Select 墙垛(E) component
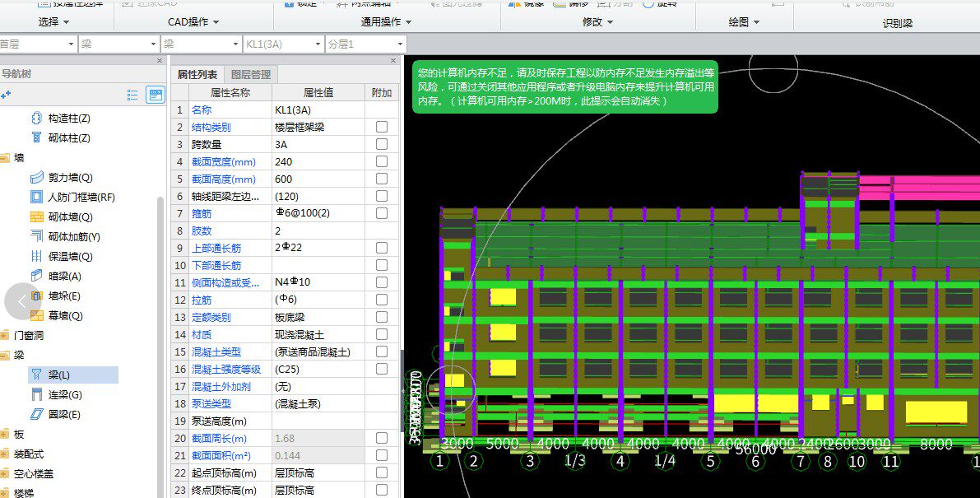 coord(56,296)
